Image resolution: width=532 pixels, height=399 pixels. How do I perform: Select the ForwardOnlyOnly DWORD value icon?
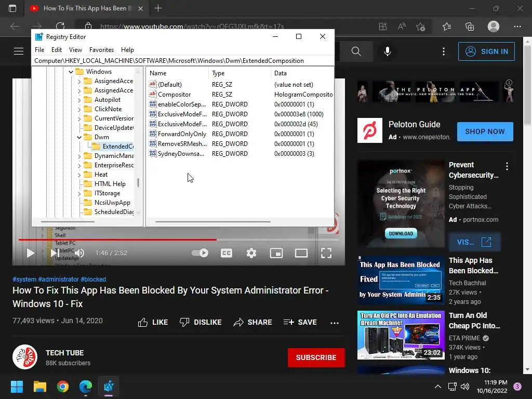click(153, 134)
